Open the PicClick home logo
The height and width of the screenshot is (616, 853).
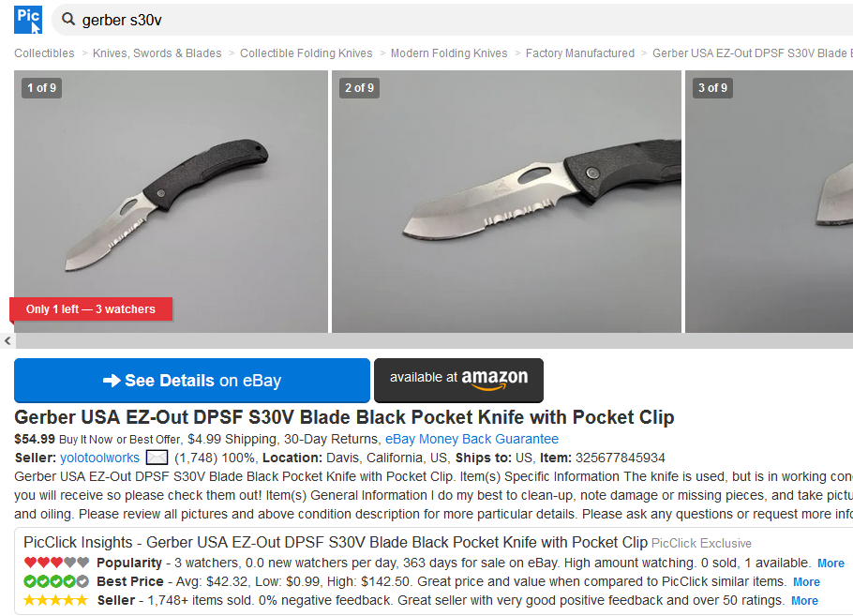(x=28, y=20)
